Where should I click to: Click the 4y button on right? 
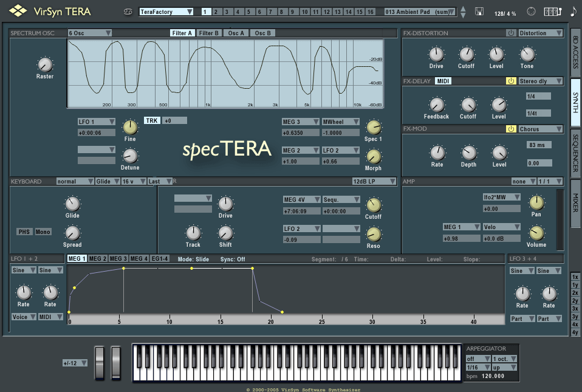click(575, 332)
